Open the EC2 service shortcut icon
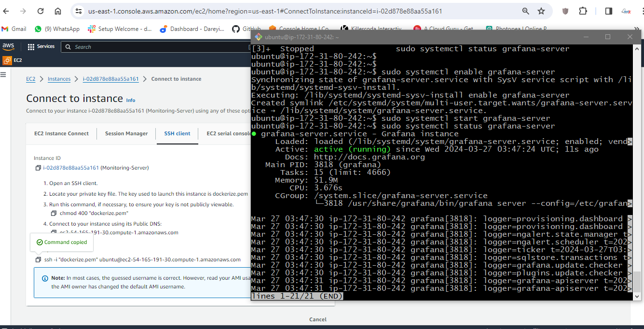This screenshot has height=329, width=644. (x=7, y=60)
